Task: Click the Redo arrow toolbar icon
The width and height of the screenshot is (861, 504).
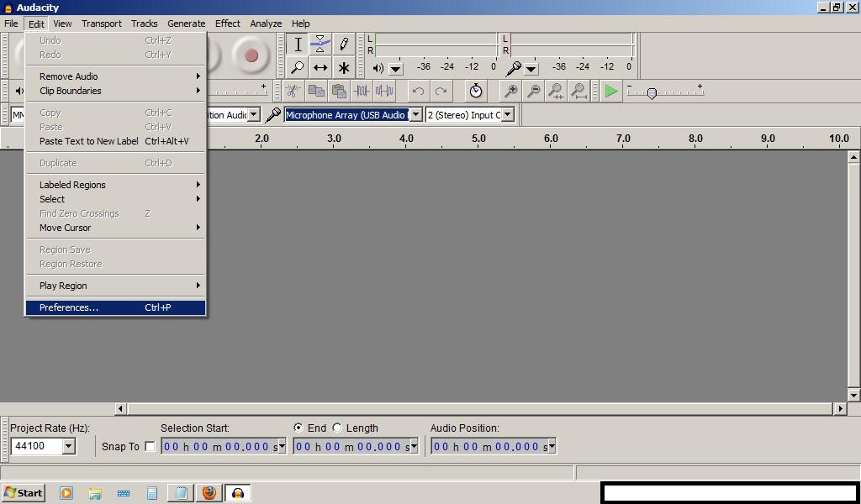Action: click(441, 91)
